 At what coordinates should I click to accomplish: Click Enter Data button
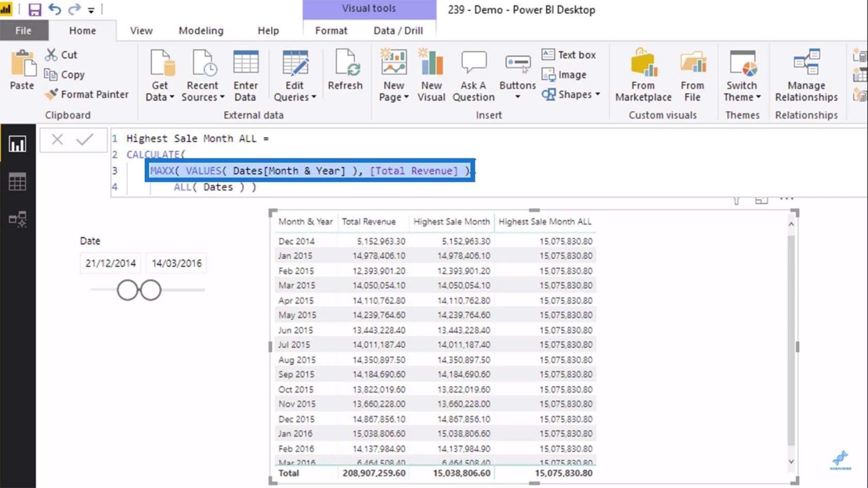point(245,75)
